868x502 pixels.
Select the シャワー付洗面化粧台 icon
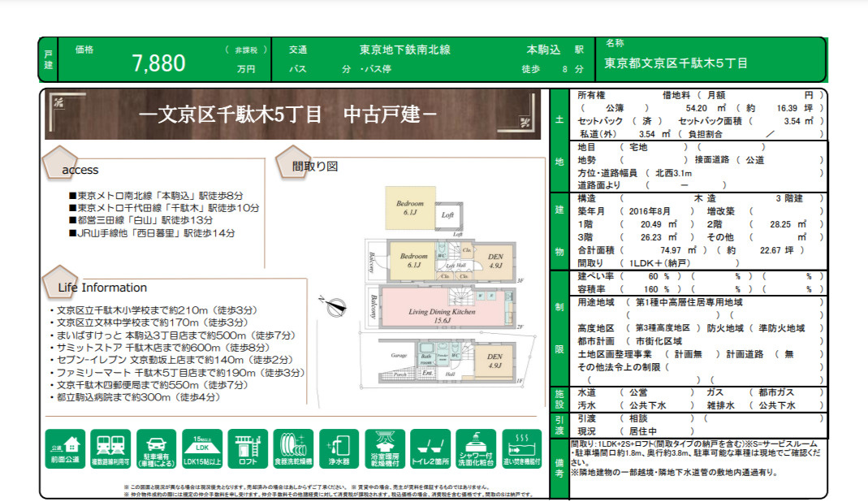476,449
